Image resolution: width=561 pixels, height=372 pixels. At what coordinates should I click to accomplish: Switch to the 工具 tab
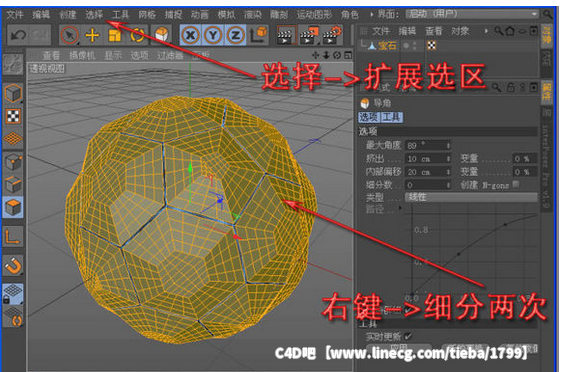pyautogui.click(x=391, y=117)
